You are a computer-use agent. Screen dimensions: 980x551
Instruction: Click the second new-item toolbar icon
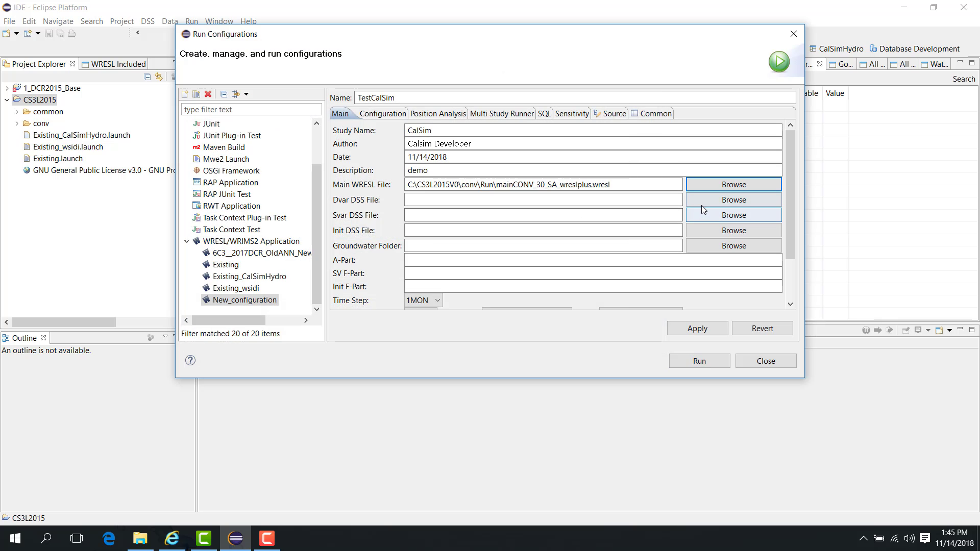tap(28, 33)
